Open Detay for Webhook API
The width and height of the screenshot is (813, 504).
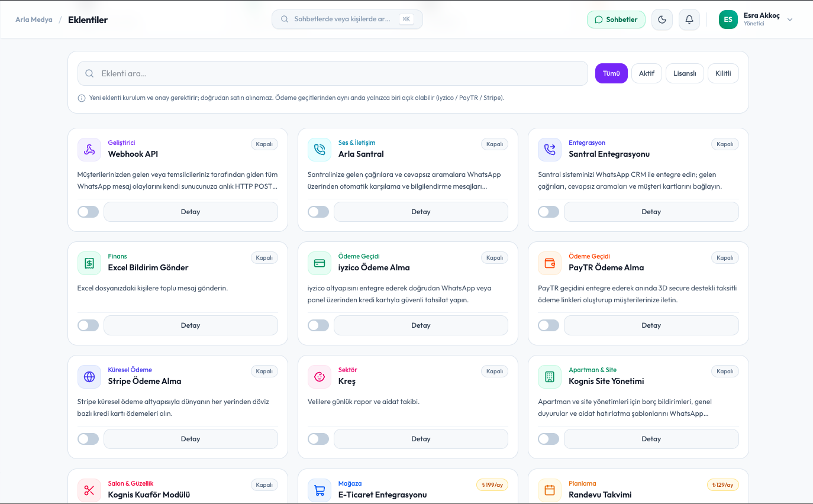point(191,212)
